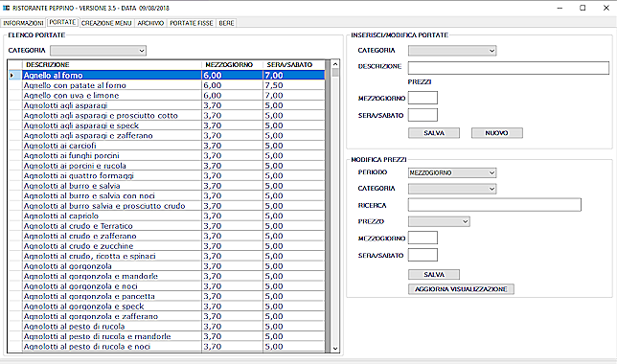Click SALVA button in Inserisci/Modifica Portate
The width and height of the screenshot is (617, 364).
pyautogui.click(x=434, y=133)
